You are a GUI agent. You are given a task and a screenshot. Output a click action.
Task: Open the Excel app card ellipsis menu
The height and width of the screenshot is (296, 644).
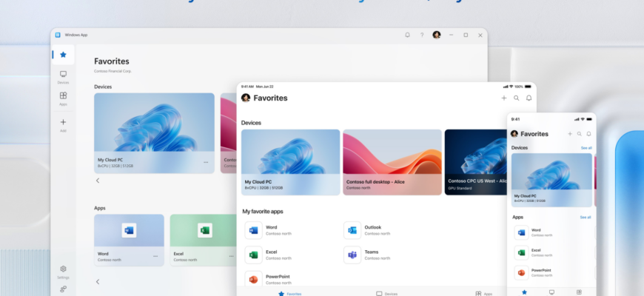click(231, 256)
